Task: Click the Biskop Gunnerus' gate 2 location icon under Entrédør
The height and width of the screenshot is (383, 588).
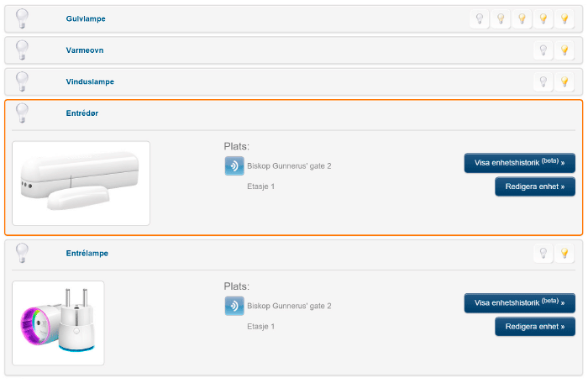Action: tap(234, 165)
